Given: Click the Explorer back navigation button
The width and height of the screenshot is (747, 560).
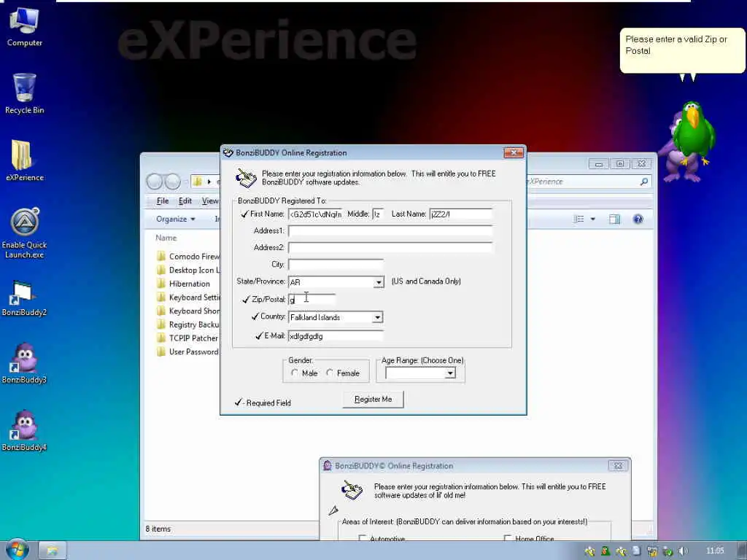Looking at the screenshot, I should 155,182.
